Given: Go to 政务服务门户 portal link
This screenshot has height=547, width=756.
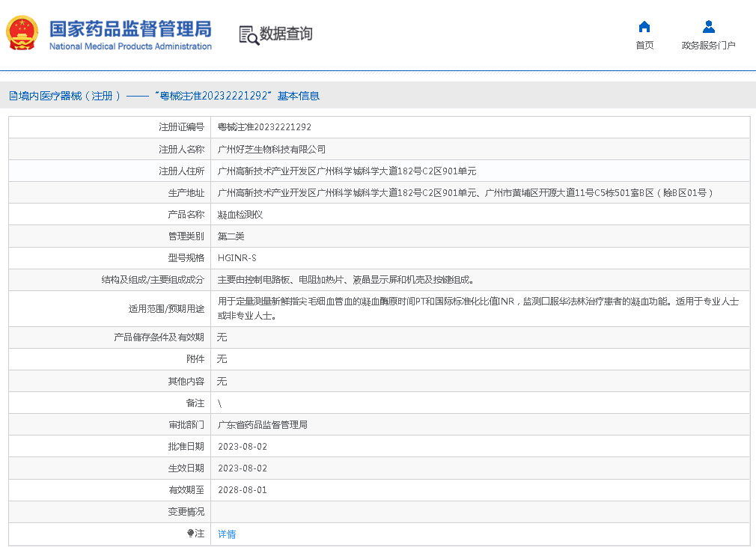Looking at the screenshot, I should 708,46.
